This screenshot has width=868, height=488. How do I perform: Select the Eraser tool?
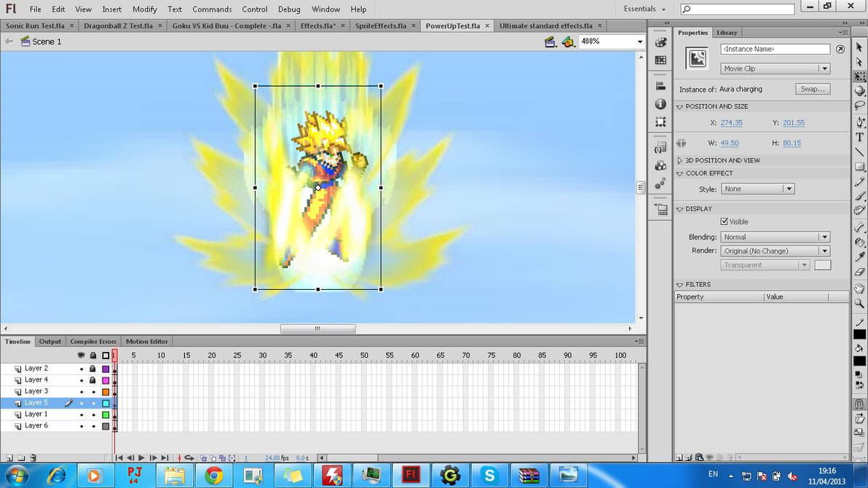(x=859, y=272)
